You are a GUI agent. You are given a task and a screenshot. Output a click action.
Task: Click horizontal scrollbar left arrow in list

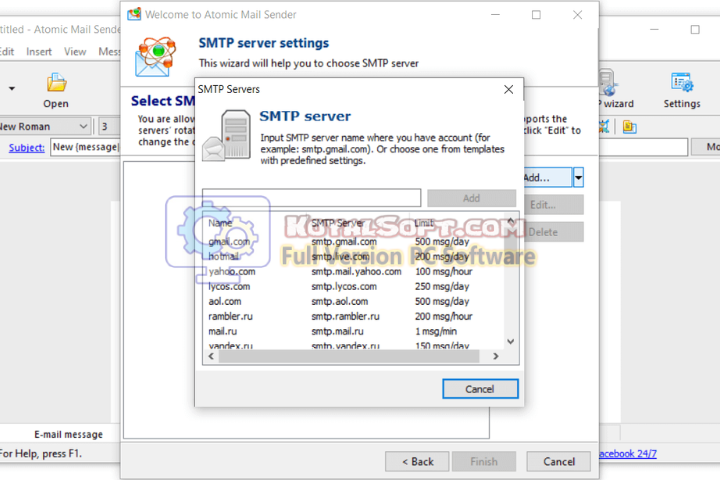pyautogui.click(x=211, y=356)
